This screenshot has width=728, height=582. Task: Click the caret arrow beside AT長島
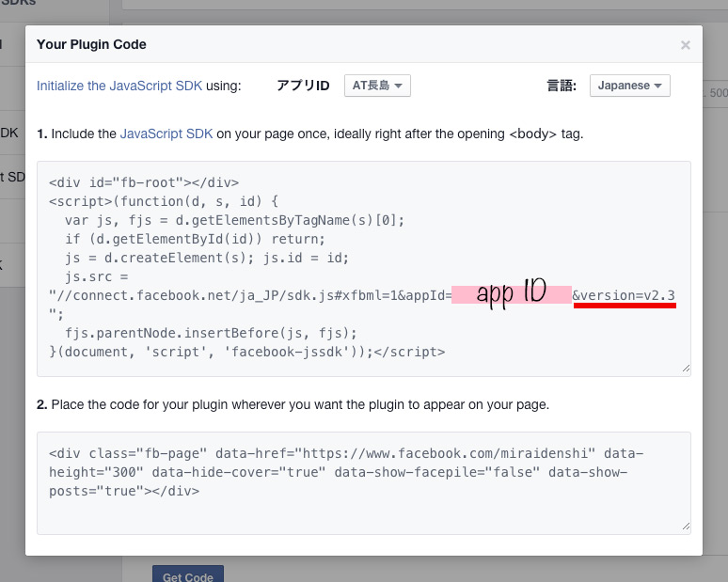click(399, 87)
